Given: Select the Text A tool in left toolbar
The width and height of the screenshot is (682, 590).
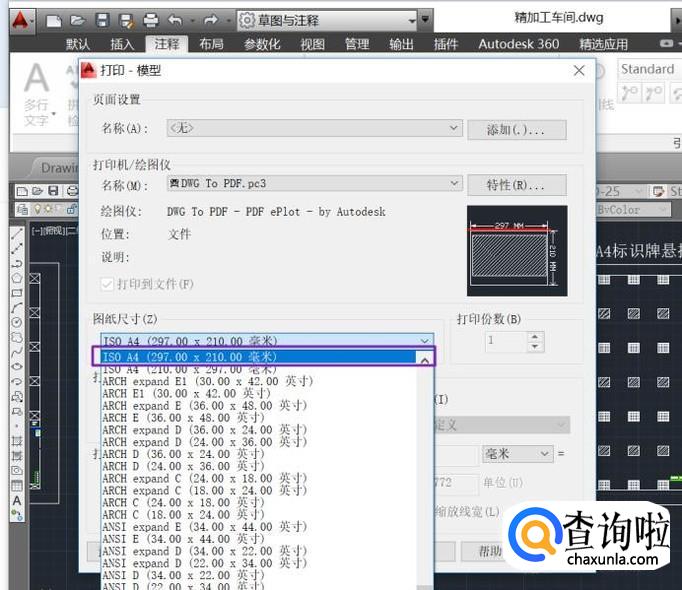Looking at the screenshot, I should [x=17, y=500].
